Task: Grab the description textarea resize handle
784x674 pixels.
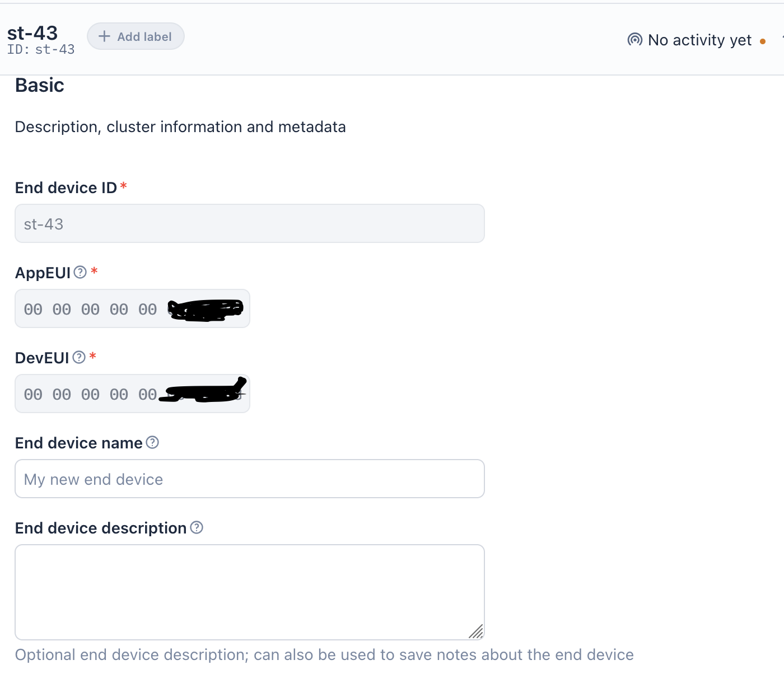Action: point(477,632)
